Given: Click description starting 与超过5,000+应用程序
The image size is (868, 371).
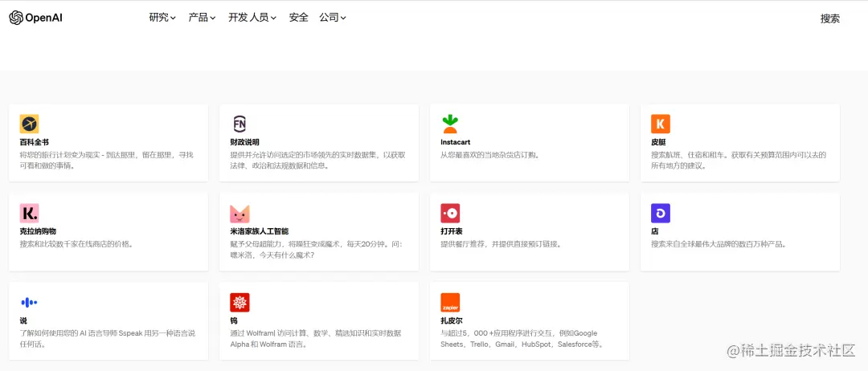Looking at the screenshot, I should pos(522,339).
